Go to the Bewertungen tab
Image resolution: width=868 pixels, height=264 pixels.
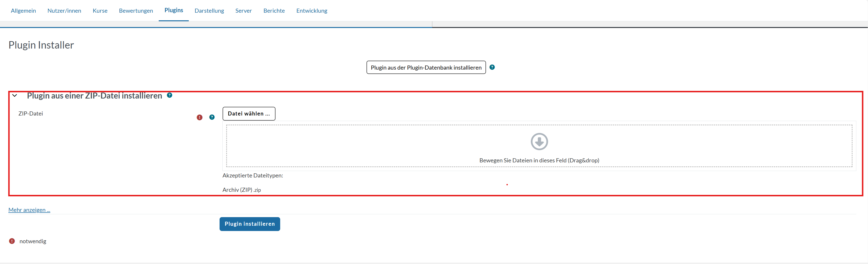136,11
